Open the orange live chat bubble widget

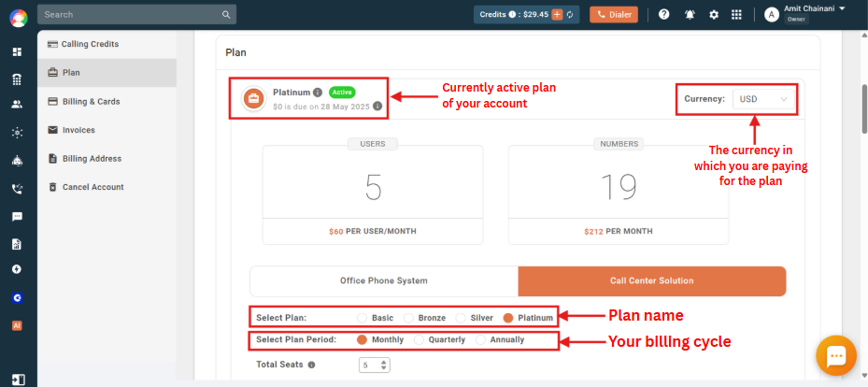point(836,355)
